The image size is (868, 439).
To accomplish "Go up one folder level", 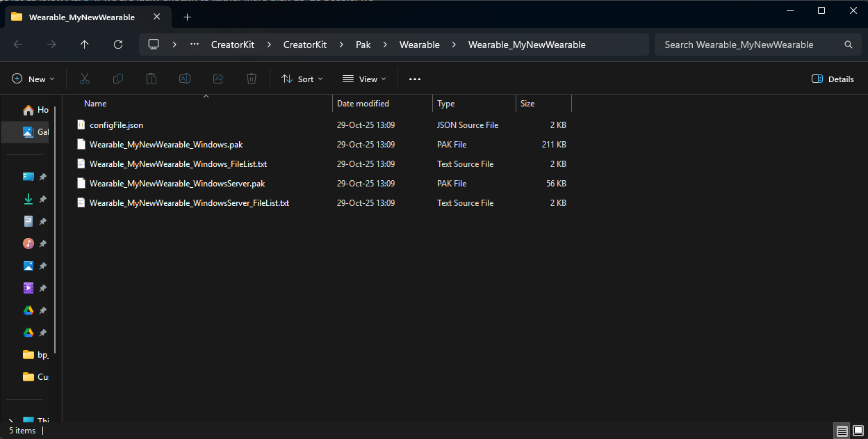I will [85, 45].
